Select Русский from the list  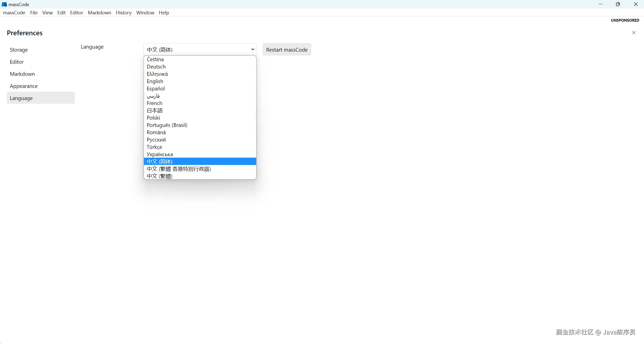tap(156, 140)
